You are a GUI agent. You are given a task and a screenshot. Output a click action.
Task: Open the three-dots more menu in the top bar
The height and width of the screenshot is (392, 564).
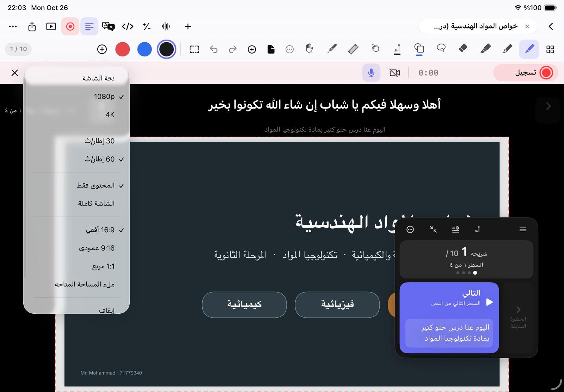tap(13, 26)
